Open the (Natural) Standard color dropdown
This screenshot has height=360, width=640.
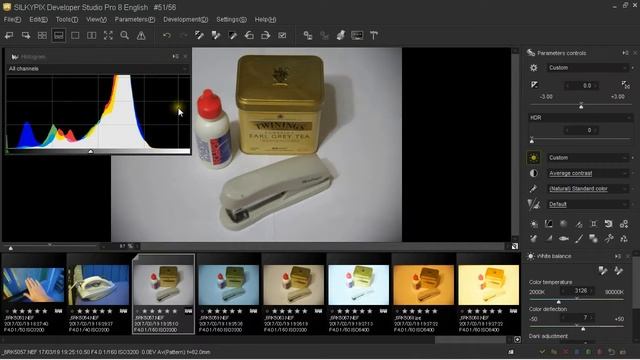(587, 189)
